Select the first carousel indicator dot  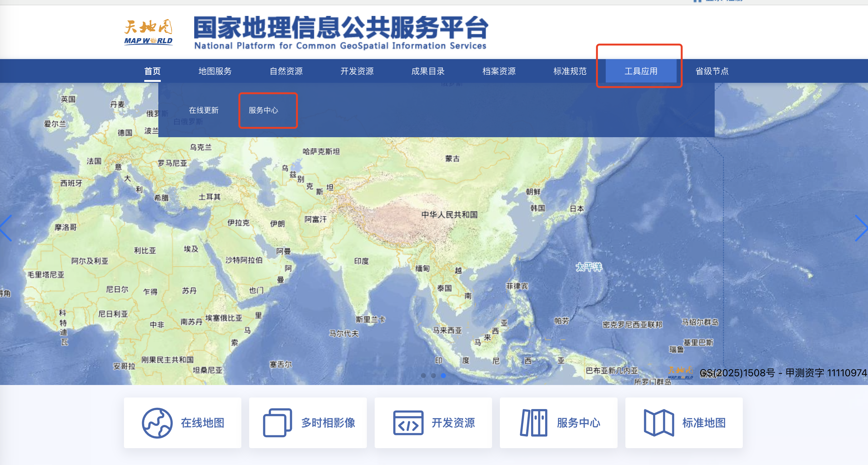[423, 375]
